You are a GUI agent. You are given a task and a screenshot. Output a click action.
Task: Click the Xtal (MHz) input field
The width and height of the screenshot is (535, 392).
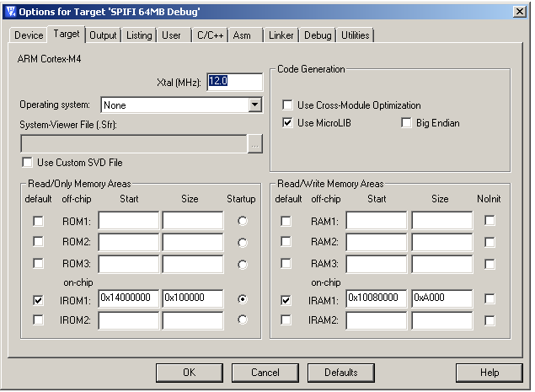235,82
